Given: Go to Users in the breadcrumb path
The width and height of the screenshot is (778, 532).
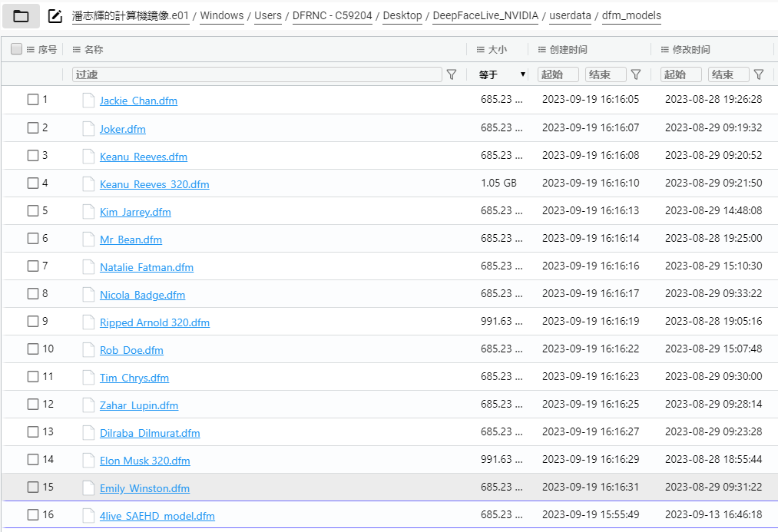Looking at the screenshot, I should tap(268, 16).
